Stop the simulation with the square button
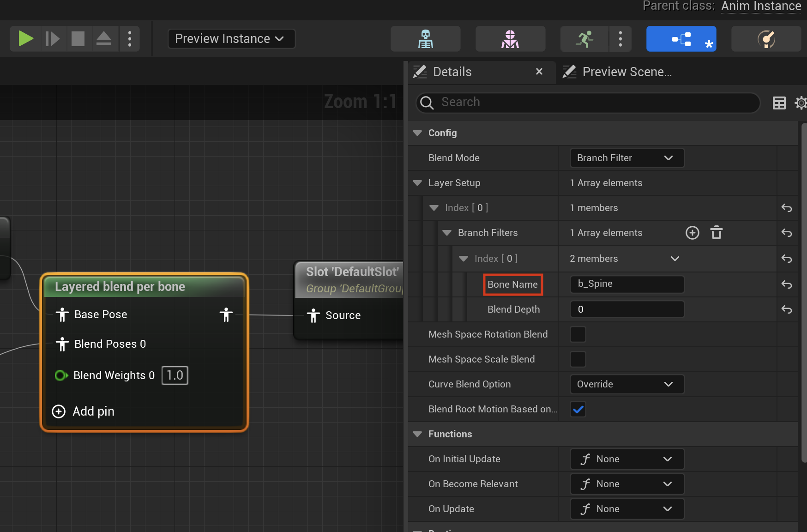This screenshot has height=532, width=807. point(78,38)
